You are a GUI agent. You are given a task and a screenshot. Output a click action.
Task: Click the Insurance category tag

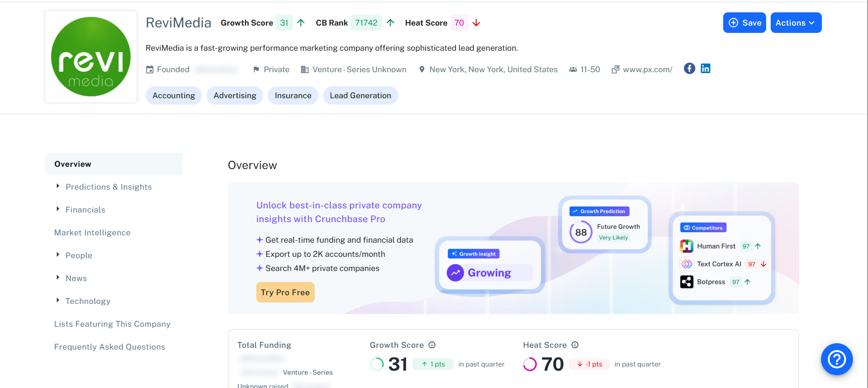pos(293,96)
